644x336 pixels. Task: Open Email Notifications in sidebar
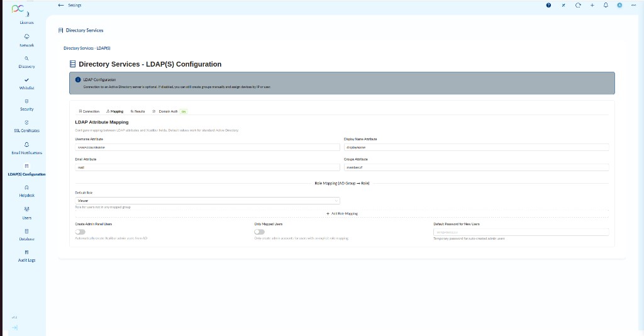26,148
